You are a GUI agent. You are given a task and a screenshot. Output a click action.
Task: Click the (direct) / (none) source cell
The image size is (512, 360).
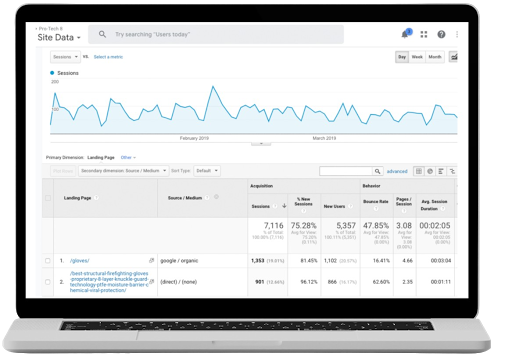click(x=179, y=282)
